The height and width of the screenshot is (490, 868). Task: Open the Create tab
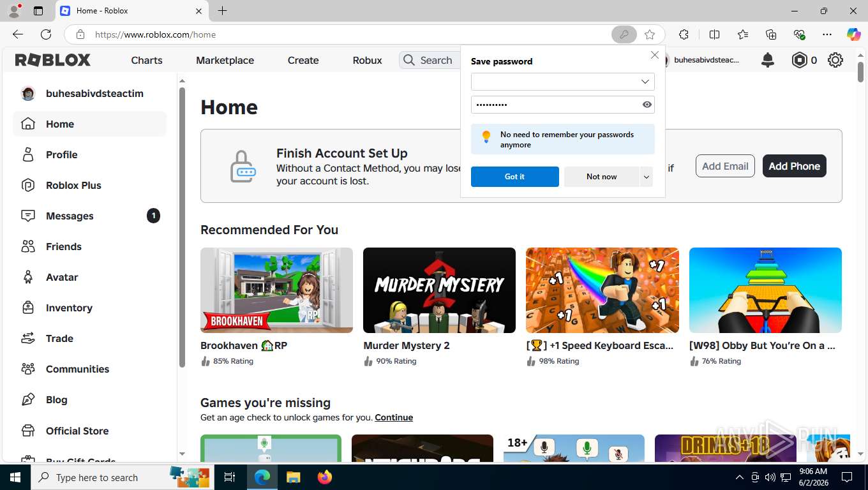point(303,60)
